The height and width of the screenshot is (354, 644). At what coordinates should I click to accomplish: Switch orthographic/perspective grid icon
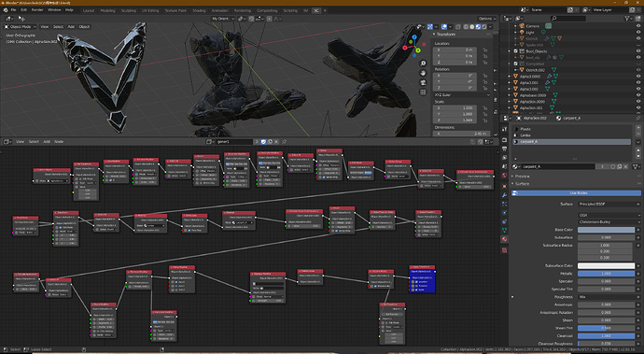click(x=423, y=92)
